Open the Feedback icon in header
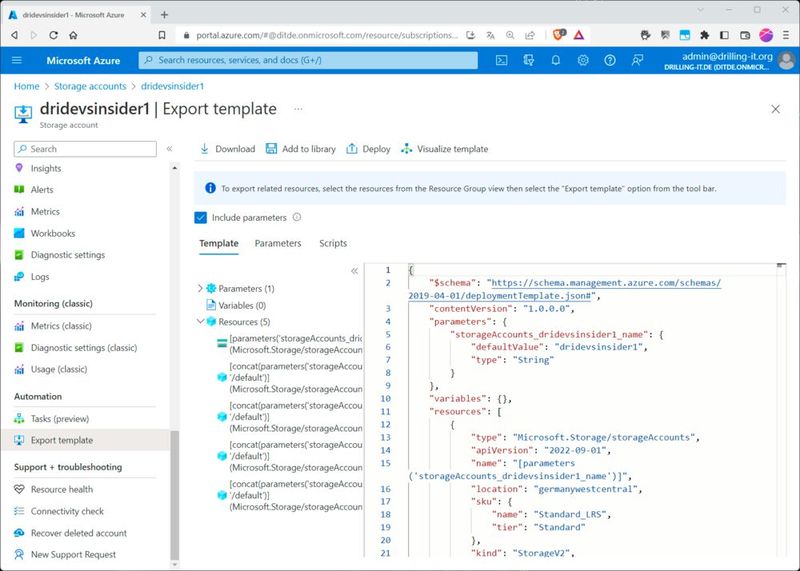800x571 pixels. click(x=637, y=60)
